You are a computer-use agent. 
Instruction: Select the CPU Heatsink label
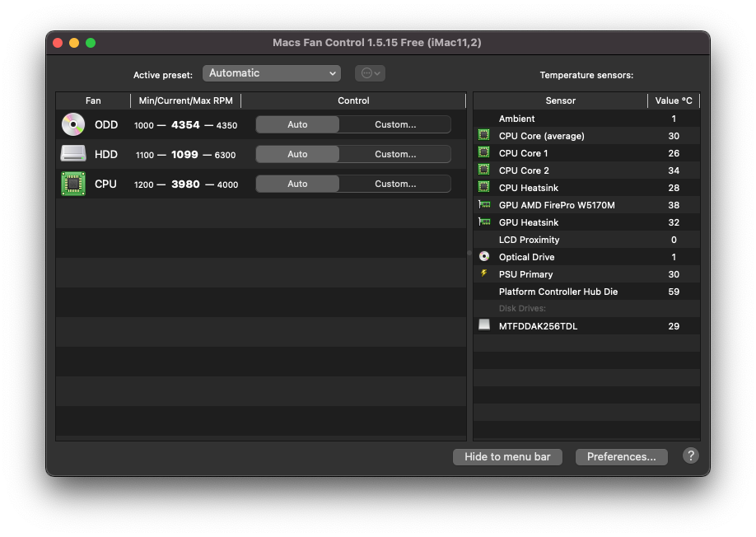[529, 188]
